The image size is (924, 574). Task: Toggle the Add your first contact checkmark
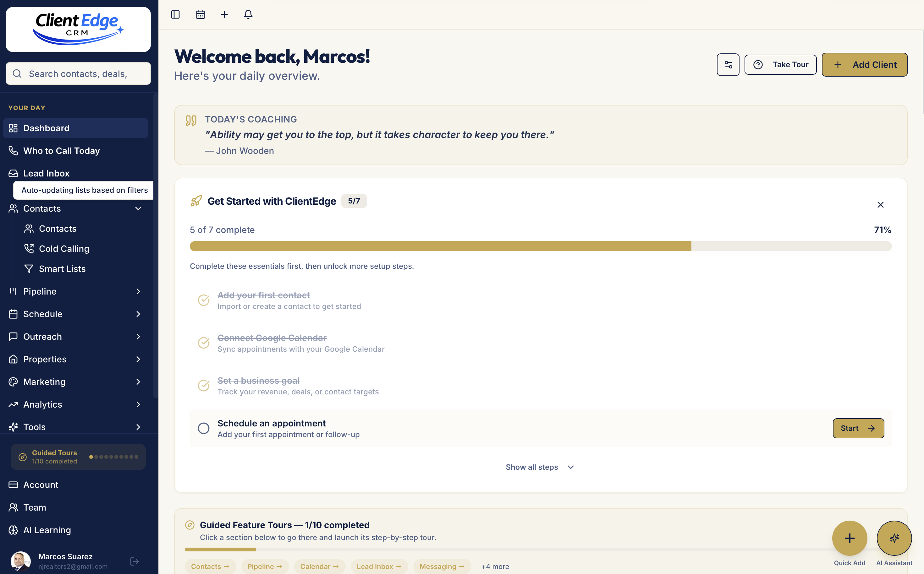click(204, 300)
